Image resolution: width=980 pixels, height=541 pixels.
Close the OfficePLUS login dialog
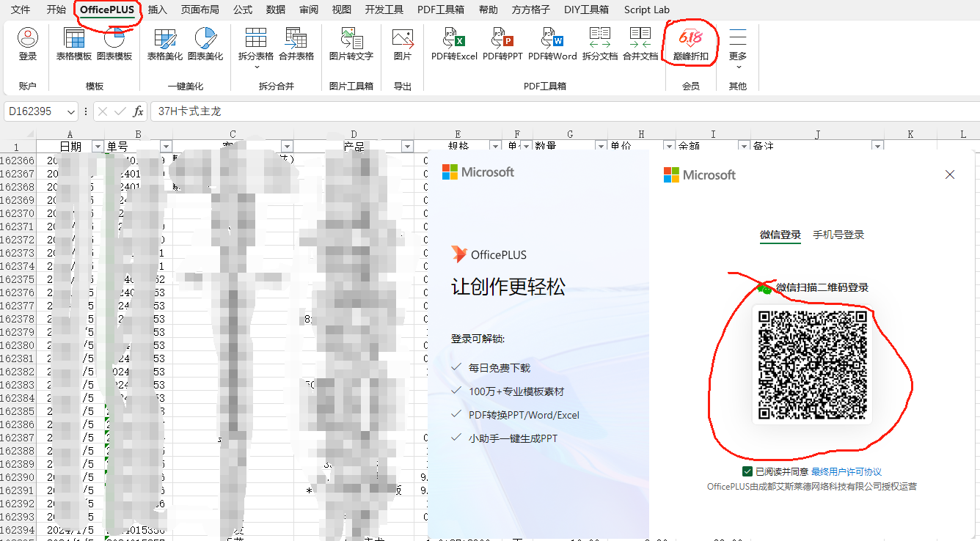pos(950,174)
